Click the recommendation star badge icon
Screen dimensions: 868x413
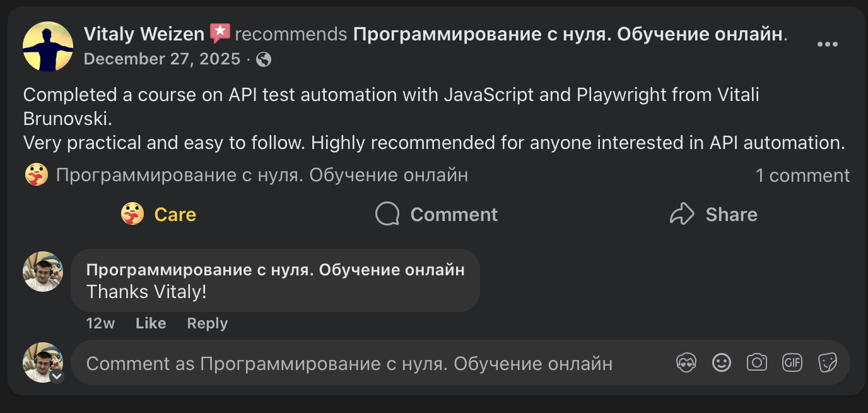[220, 33]
